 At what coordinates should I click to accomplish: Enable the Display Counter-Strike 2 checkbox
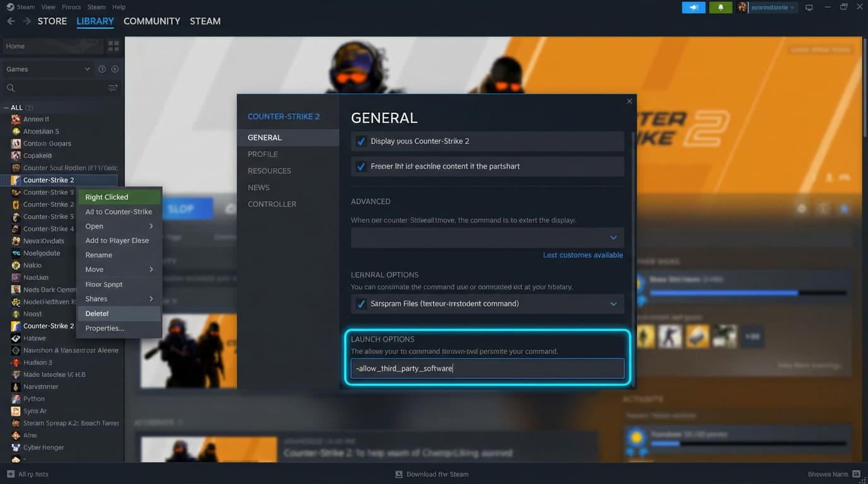pyautogui.click(x=361, y=141)
